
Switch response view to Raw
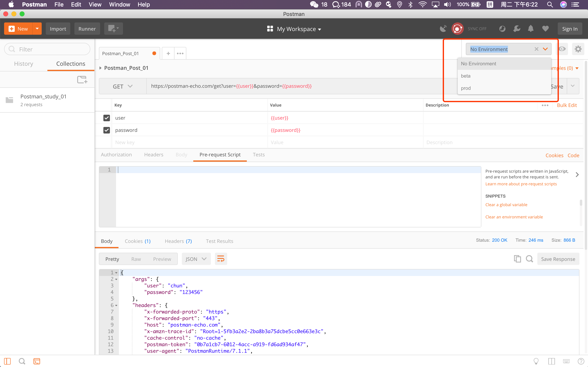coord(136,259)
